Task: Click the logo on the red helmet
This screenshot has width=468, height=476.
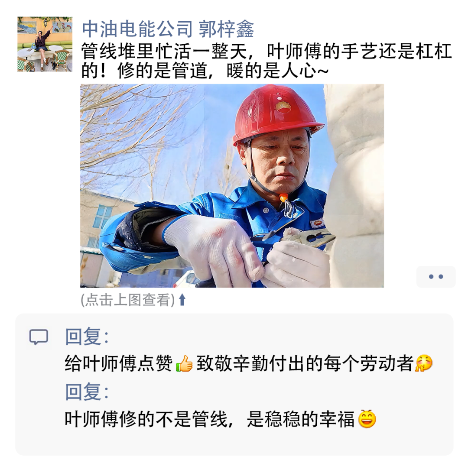Action: click(x=283, y=107)
